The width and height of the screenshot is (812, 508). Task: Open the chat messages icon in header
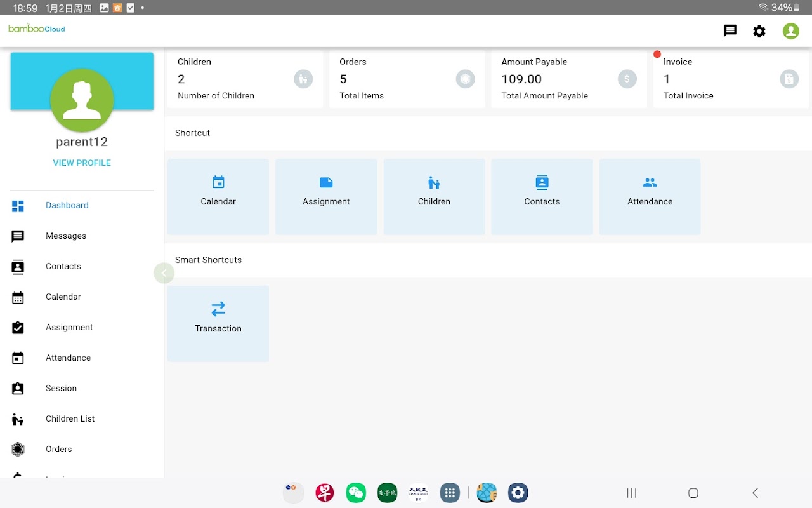point(730,30)
